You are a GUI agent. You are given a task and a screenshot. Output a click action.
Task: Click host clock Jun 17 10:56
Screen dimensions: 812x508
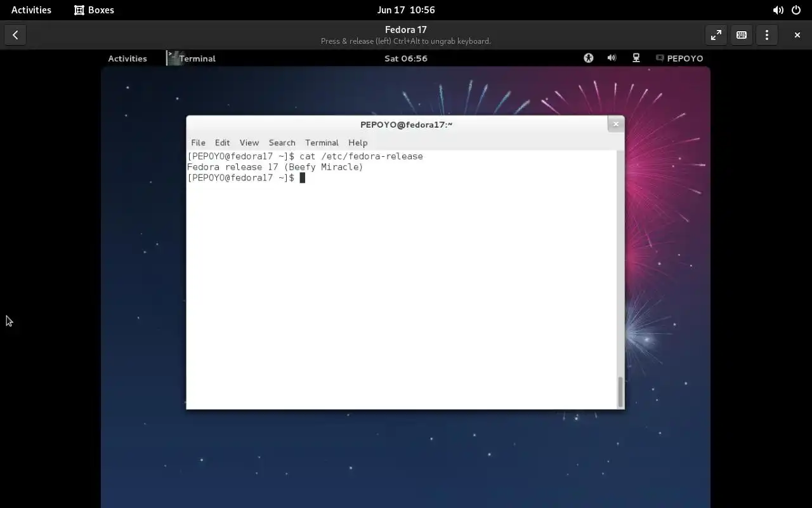point(406,10)
